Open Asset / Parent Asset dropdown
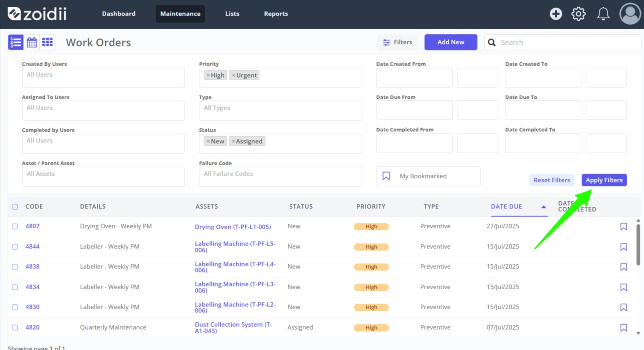The image size is (644, 350). point(103,176)
